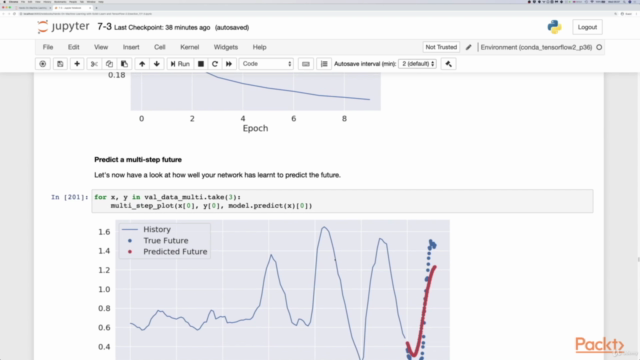Open the Insert menu
640x360 pixels.
(131, 47)
